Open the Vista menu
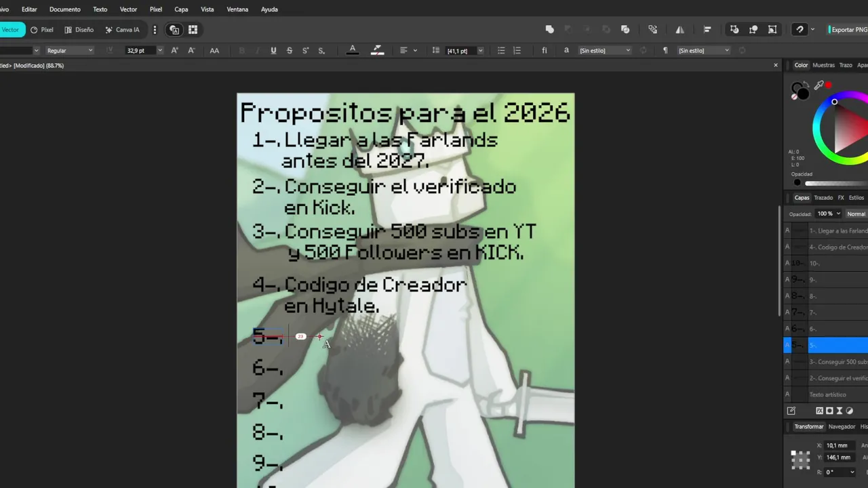The image size is (868, 488). [x=208, y=9]
